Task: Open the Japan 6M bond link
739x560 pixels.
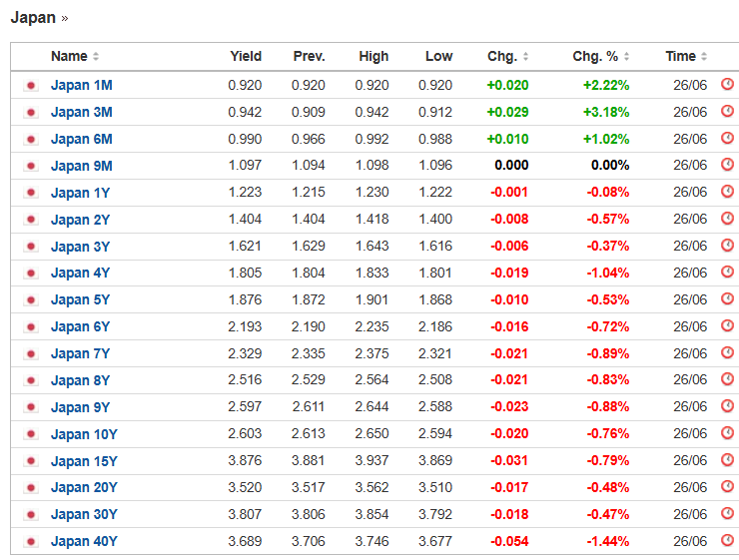Action: (82, 139)
